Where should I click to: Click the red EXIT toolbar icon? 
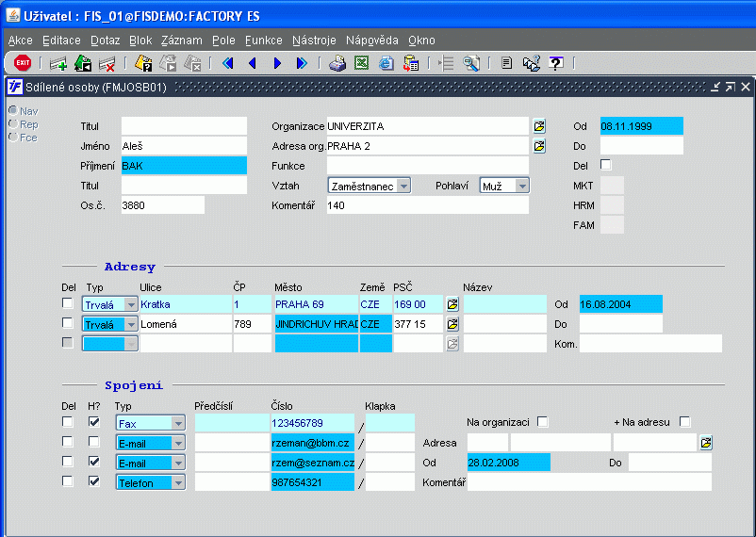point(23,63)
